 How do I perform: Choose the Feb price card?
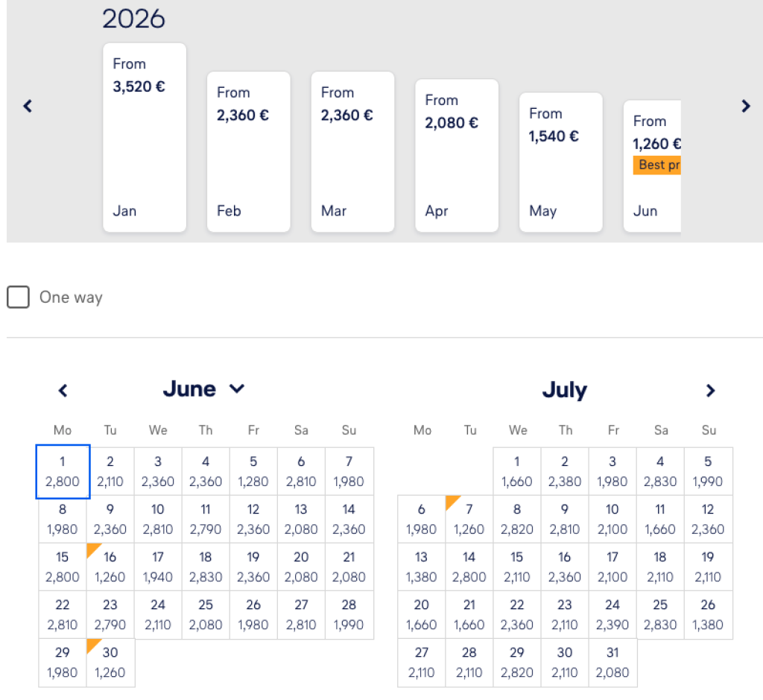[248, 151]
